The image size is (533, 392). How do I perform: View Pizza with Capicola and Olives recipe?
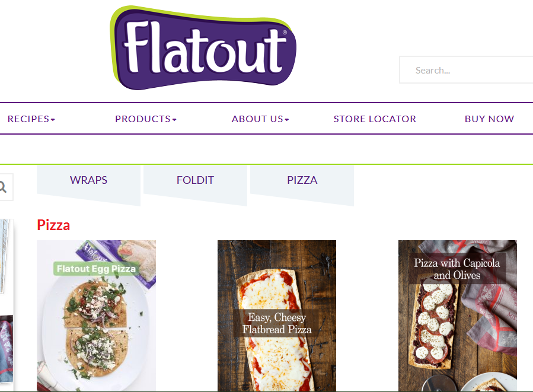coord(458,316)
